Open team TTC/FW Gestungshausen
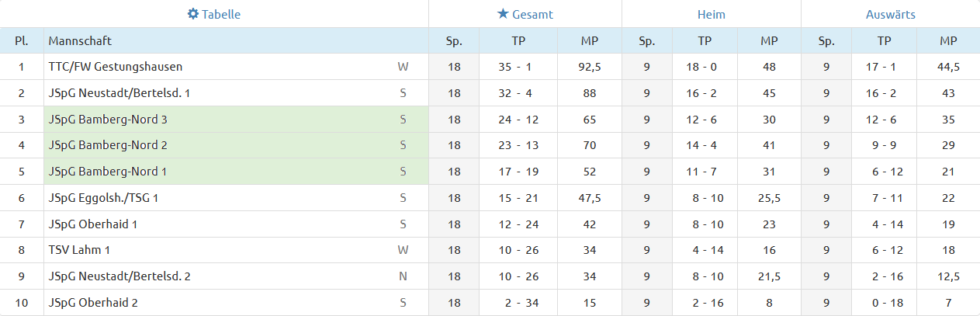 (x=116, y=67)
